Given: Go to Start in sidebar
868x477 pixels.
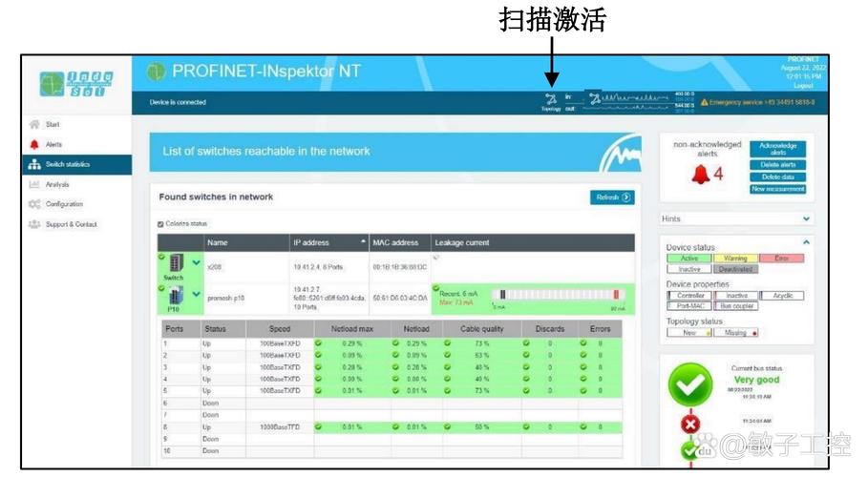Looking at the screenshot, I should (77, 125).
